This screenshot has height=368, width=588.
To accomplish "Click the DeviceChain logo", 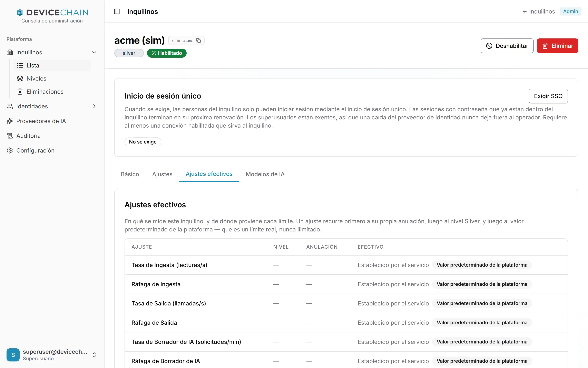I will (x=52, y=12).
